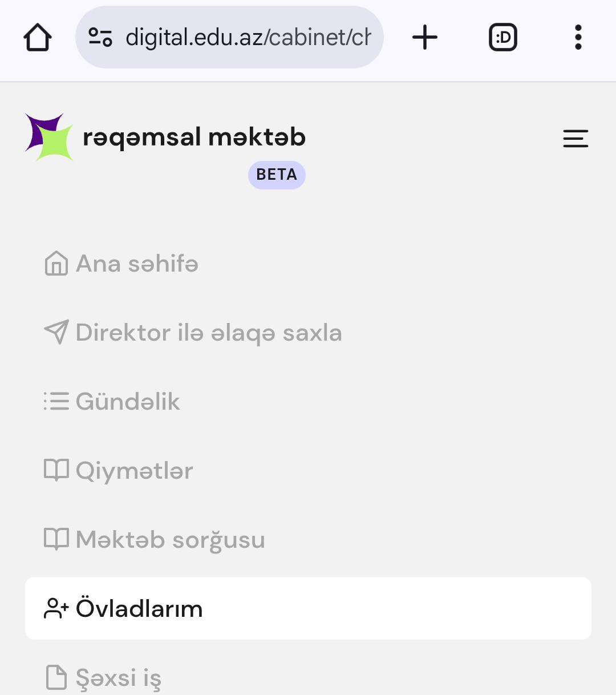Tap the browser home icon

pos(38,38)
